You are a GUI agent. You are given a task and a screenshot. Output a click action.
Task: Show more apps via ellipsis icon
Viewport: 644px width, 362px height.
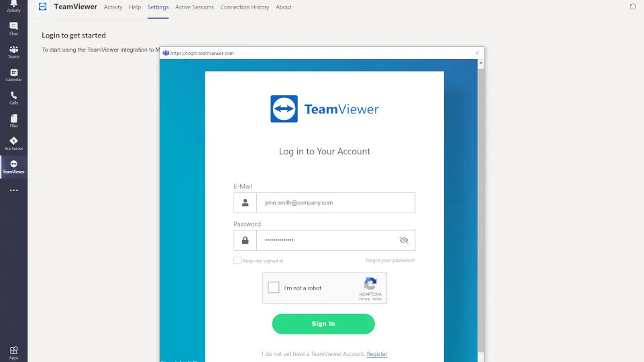click(13, 190)
